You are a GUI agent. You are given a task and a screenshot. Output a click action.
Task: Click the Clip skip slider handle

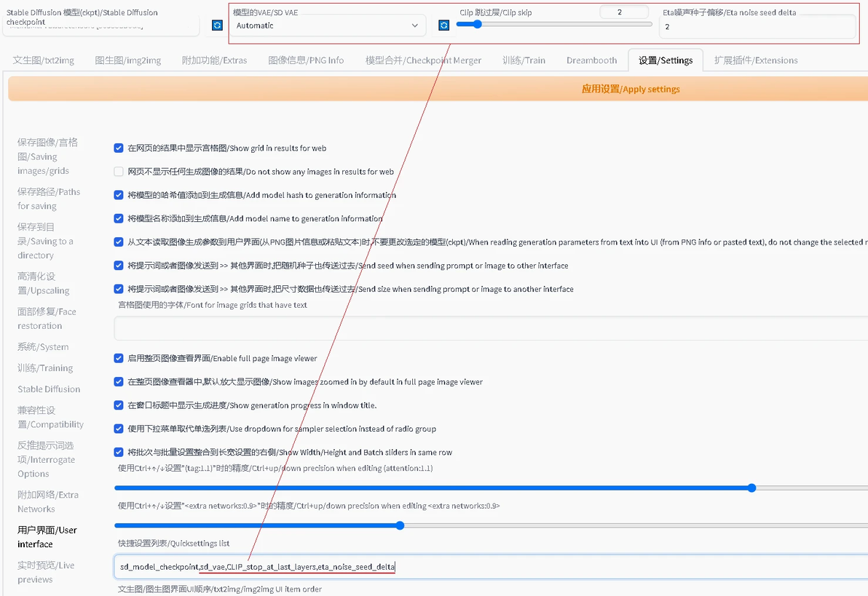(x=477, y=24)
